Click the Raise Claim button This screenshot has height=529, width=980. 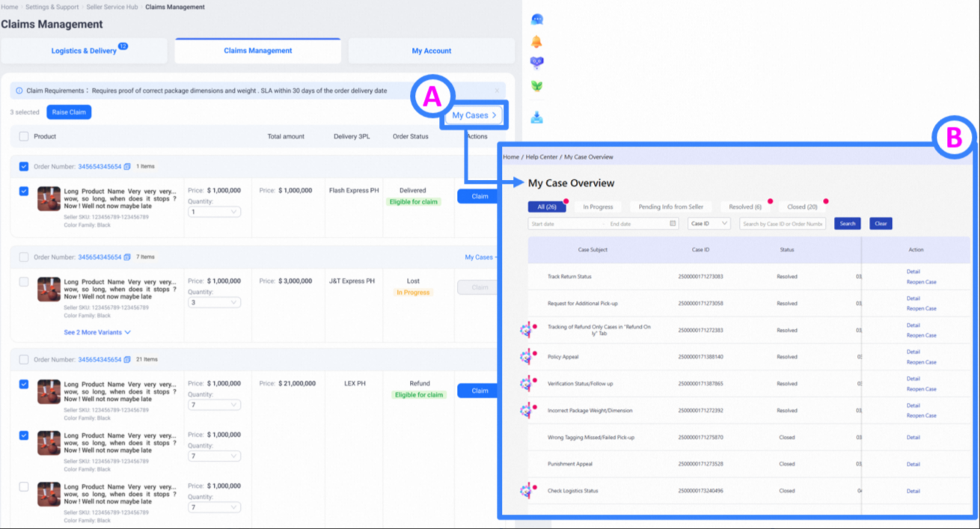[x=69, y=112]
